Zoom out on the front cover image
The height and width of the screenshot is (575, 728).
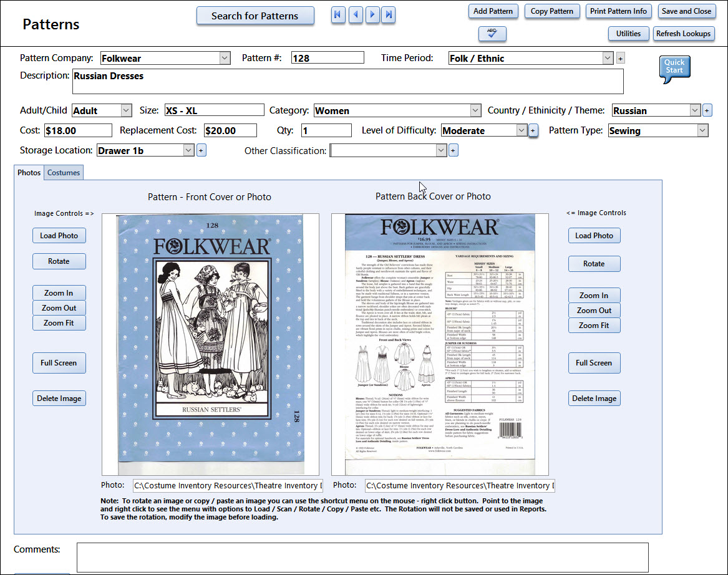(59, 307)
